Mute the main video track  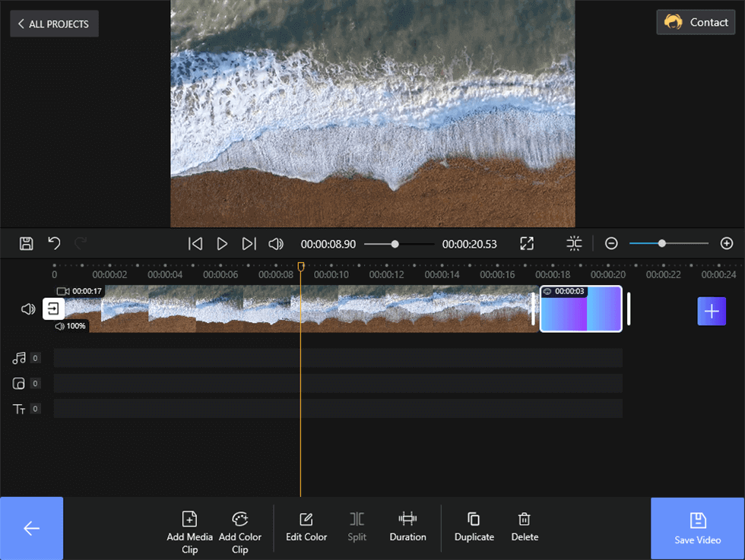pyautogui.click(x=28, y=309)
